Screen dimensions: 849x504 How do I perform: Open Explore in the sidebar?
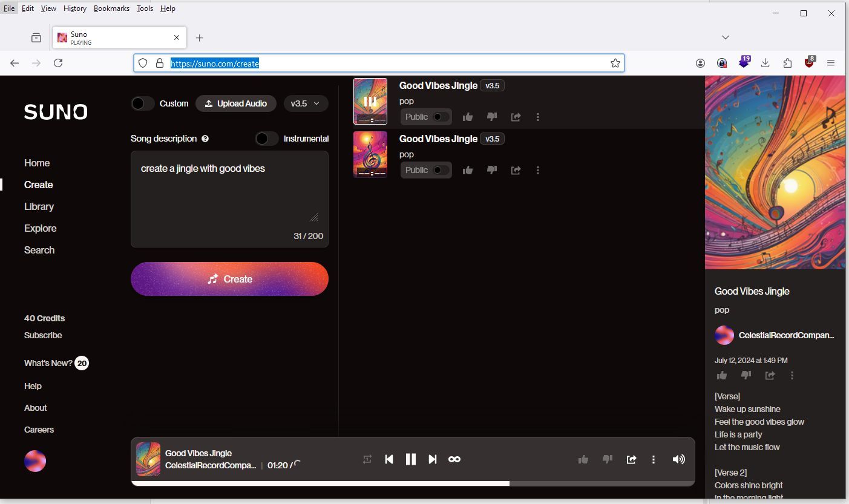[x=41, y=228]
